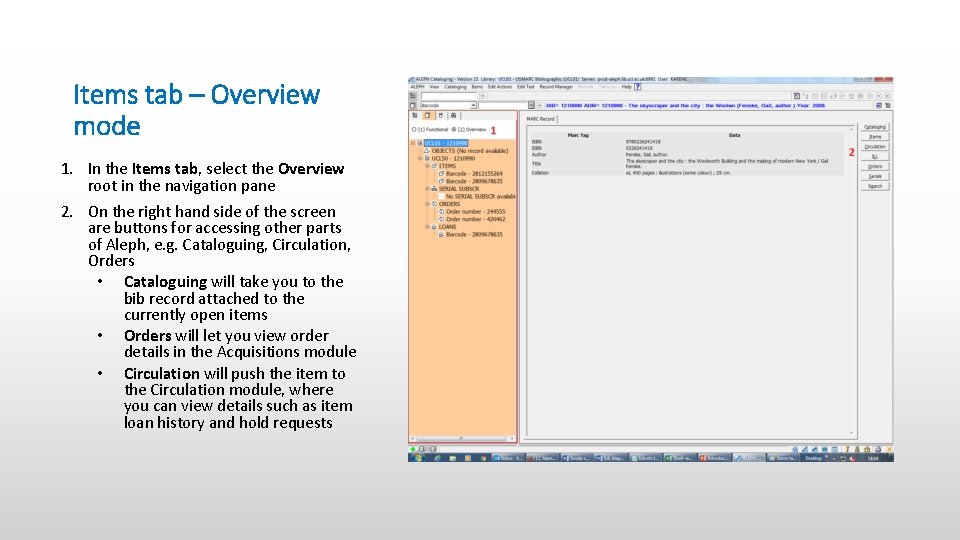This screenshot has width=960, height=540.
Task: Click the Help question mark icon
Action: point(637,87)
